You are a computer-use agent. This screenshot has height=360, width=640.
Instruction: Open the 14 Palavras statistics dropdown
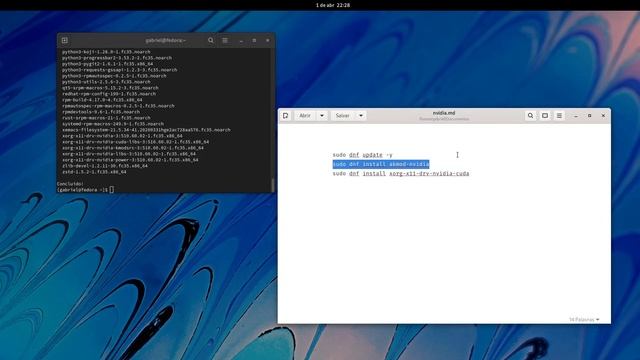[x=584, y=320]
